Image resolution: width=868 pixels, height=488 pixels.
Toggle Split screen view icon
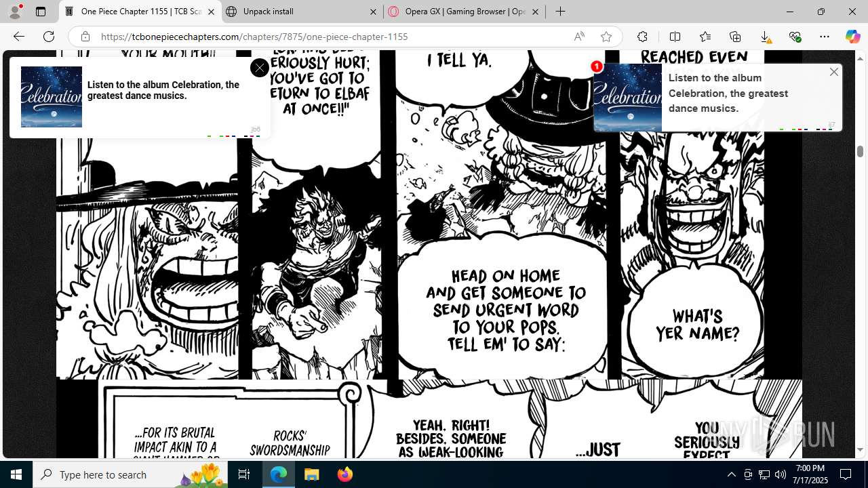click(675, 37)
